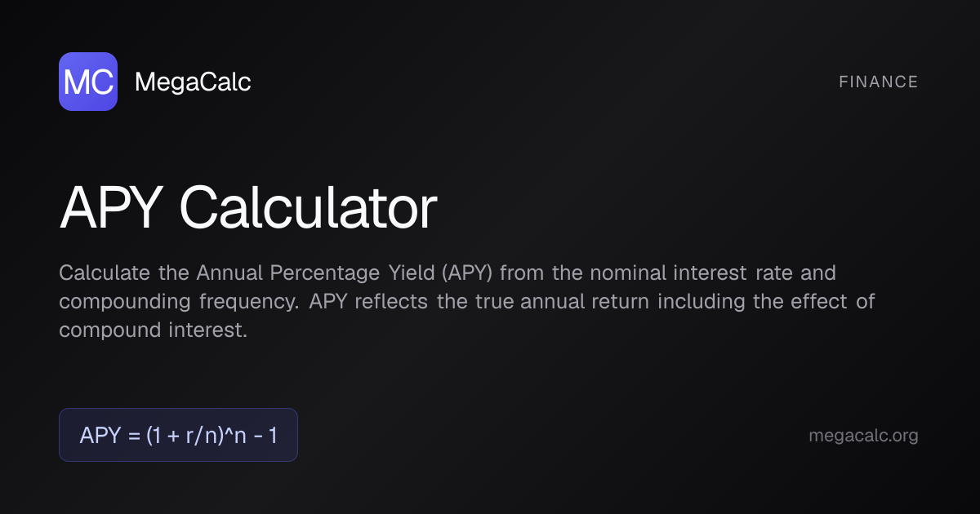
Task: Click the word "Calculate" starting the description
Action: click(x=95, y=272)
